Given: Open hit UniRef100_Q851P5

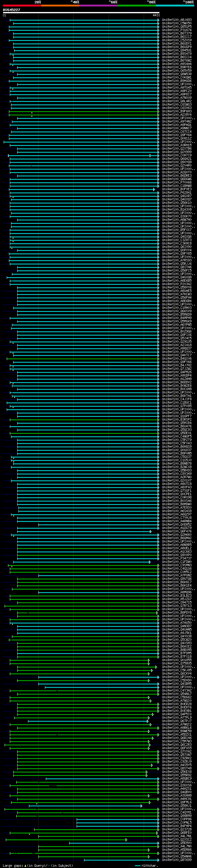Looking at the screenshot, I should (x=176, y=26).
